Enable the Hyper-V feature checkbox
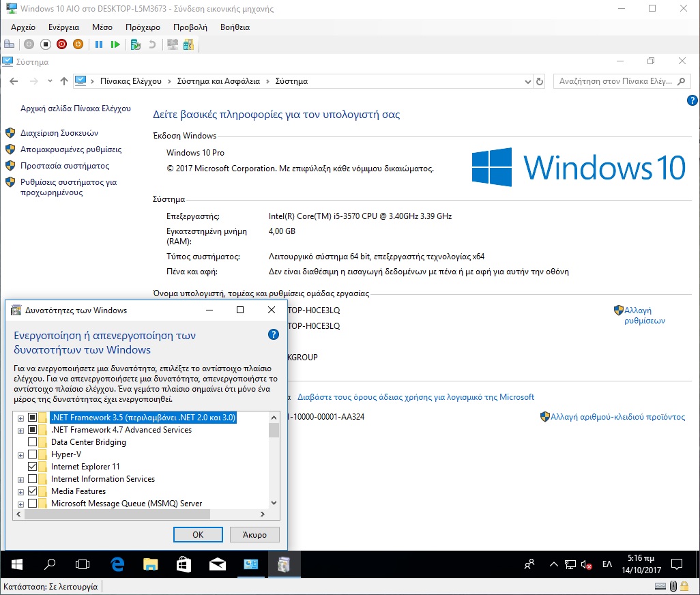 click(32, 454)
